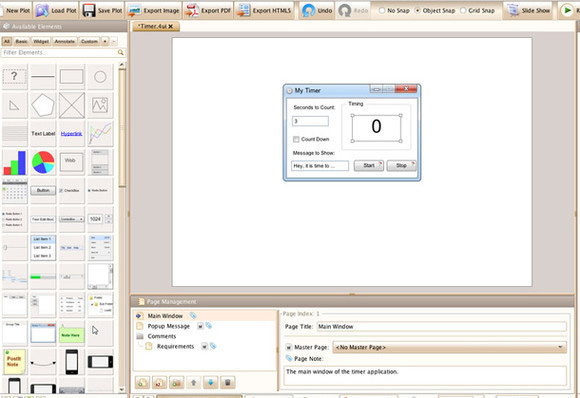
Task: Switch to the Widget elements category
Action: (41, 41)
